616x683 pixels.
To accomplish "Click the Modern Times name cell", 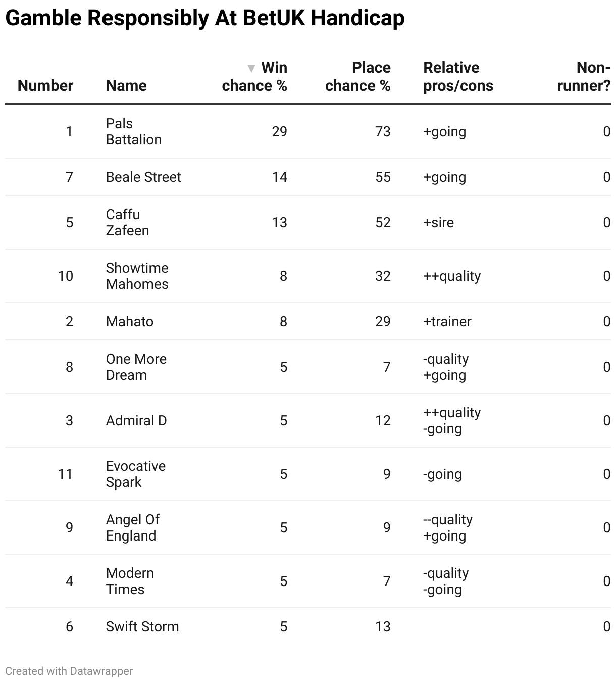I will point(130,581).
